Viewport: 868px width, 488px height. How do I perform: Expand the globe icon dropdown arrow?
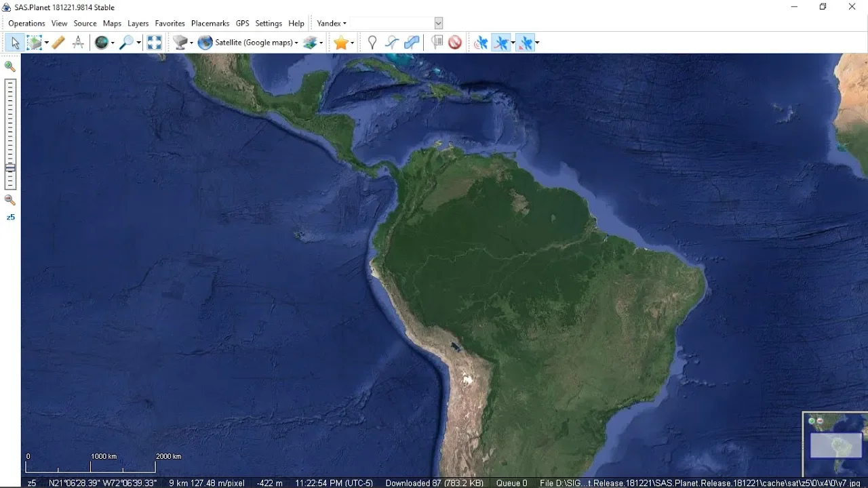click(113, 43)
